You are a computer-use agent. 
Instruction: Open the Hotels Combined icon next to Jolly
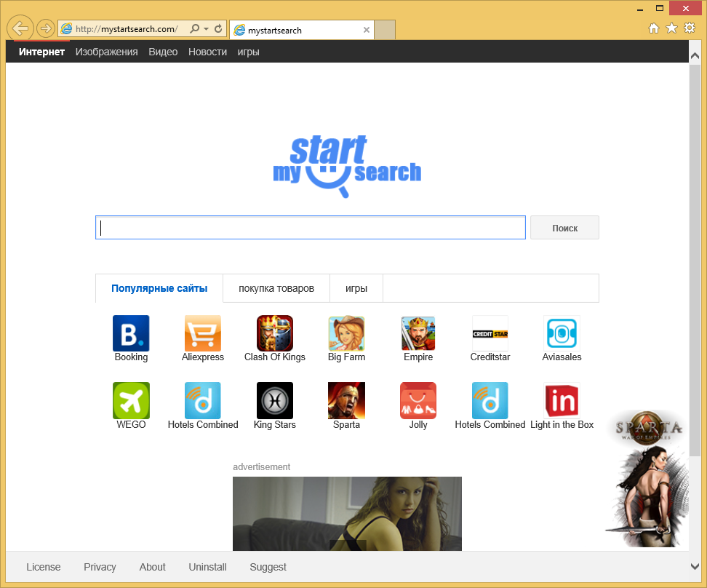tap(490, 401)
